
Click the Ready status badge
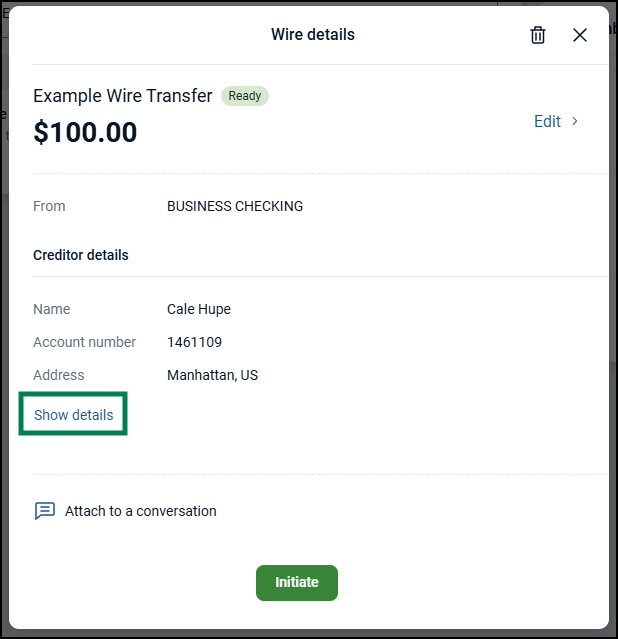pyautogui.click(x=245, y=96)
